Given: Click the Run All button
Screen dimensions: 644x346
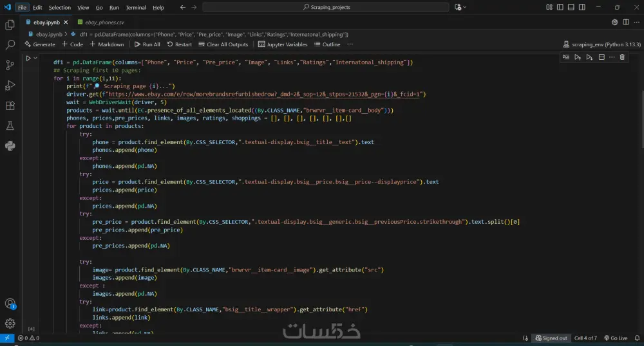Looking at the screenshot, I should [x=147, y=44].
